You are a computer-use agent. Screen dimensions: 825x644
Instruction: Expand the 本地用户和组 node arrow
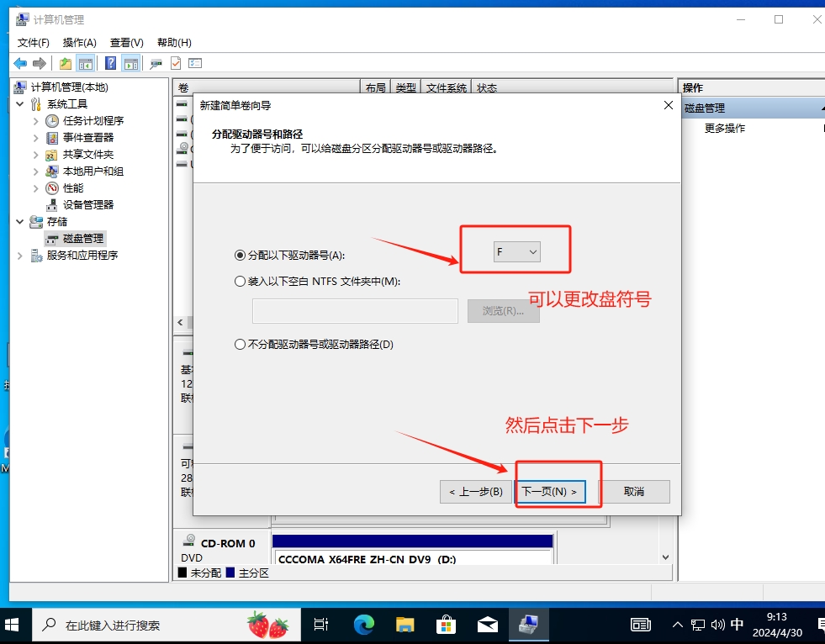[x=35, y=172]
